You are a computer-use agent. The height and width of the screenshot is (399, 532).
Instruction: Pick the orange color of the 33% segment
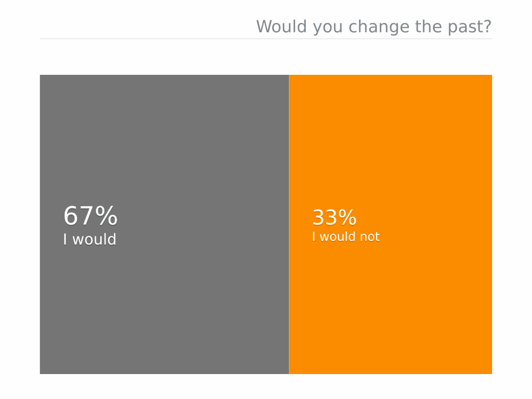coord(391,136)
